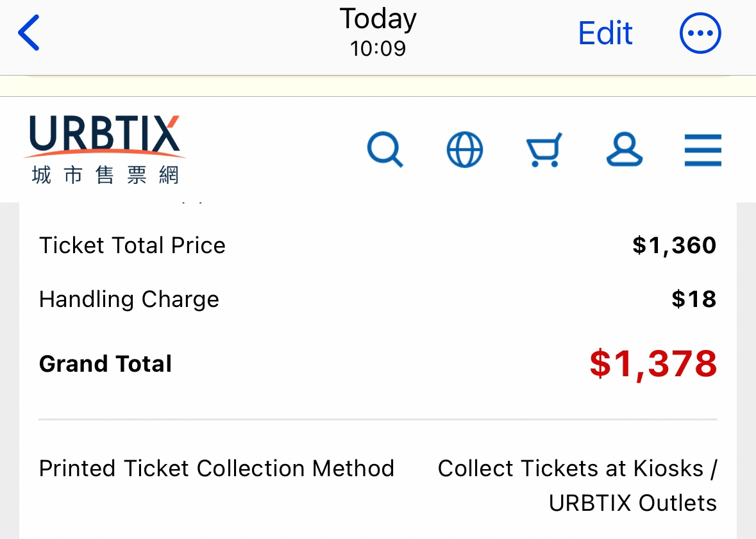Tap the $1,360 ticket total amount
The width and height of the screenshot is (756, 539).
(675, 245)
